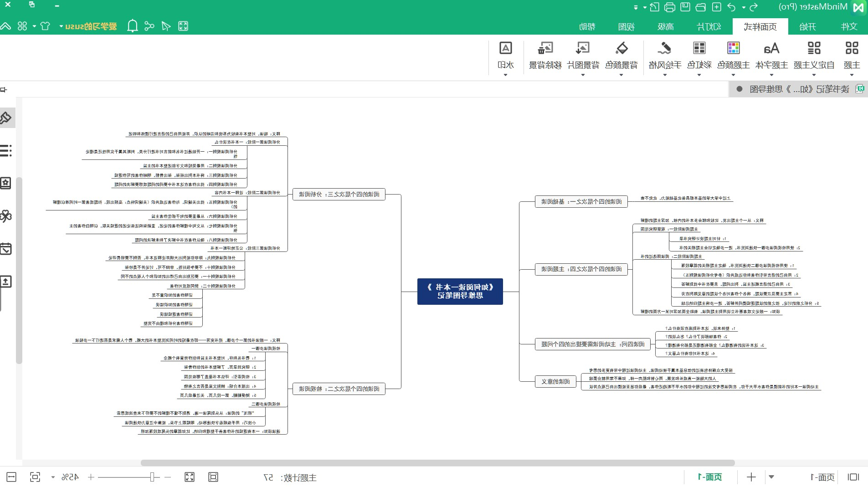Open the icon marker side panel
Viewport: 868px width, 487px height.
click(x=6, y=183)
